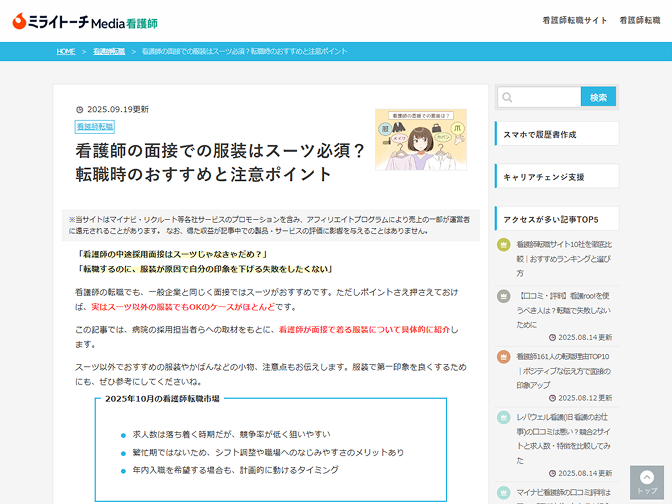Open the 看護師転職サイト10社 ranking article
Viewport: 672px width, 504px height.
coord(564,258)
